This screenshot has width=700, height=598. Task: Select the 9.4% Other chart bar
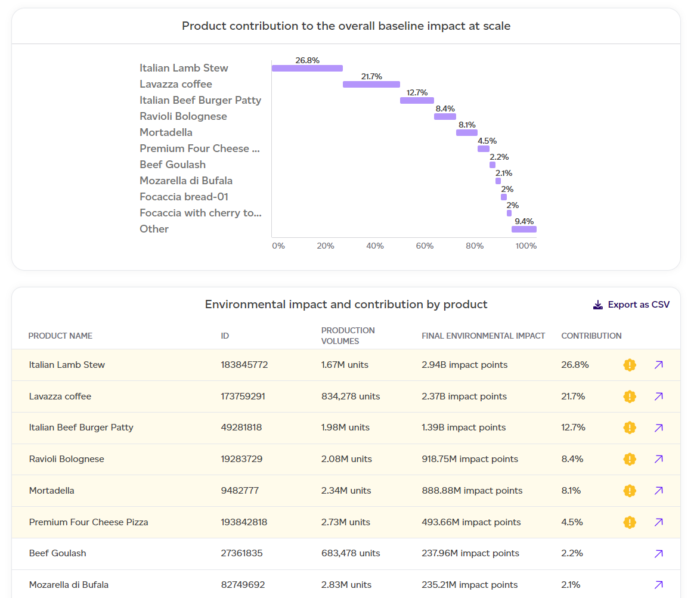coord(524,229)
